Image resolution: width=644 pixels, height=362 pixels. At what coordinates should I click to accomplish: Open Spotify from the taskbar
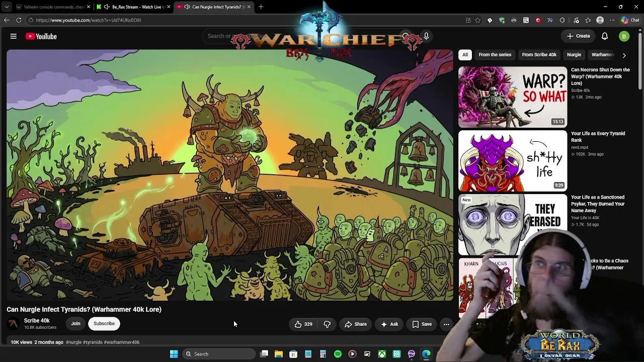pos(338,354)
